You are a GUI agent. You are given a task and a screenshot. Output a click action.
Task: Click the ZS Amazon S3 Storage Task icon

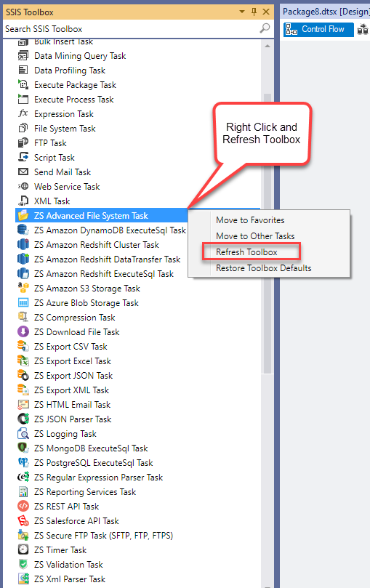click(23, 288)
